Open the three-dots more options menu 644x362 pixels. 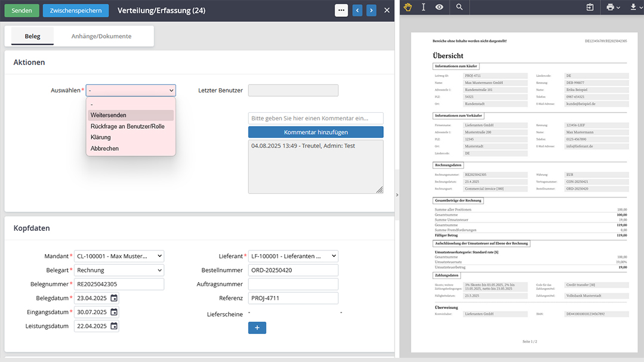coord(341,10)
